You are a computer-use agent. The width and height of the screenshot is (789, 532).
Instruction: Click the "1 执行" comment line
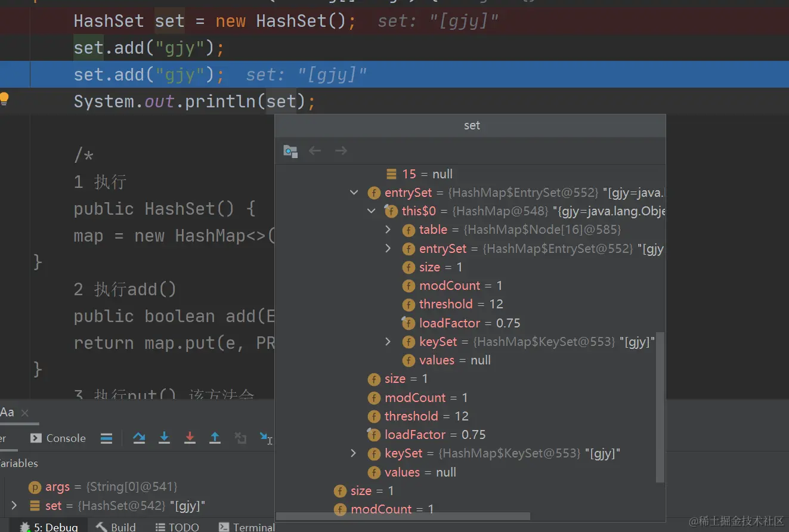(x=100, y=182)
